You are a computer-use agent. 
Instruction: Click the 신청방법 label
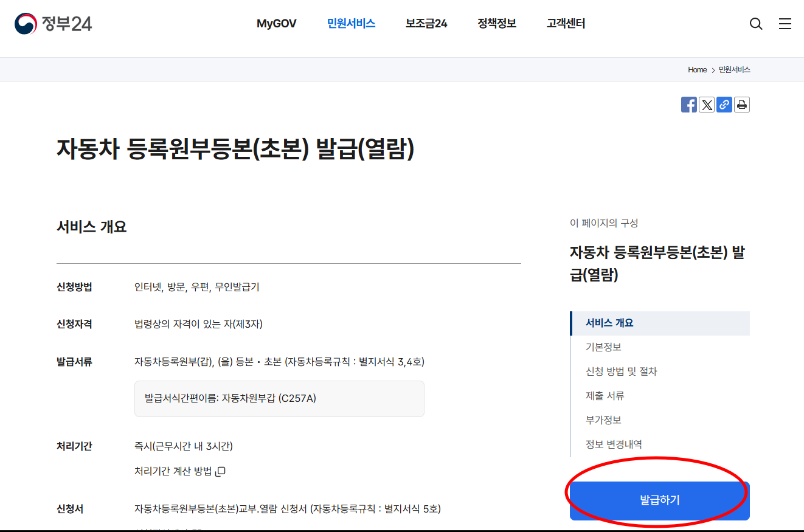(74, 287)
